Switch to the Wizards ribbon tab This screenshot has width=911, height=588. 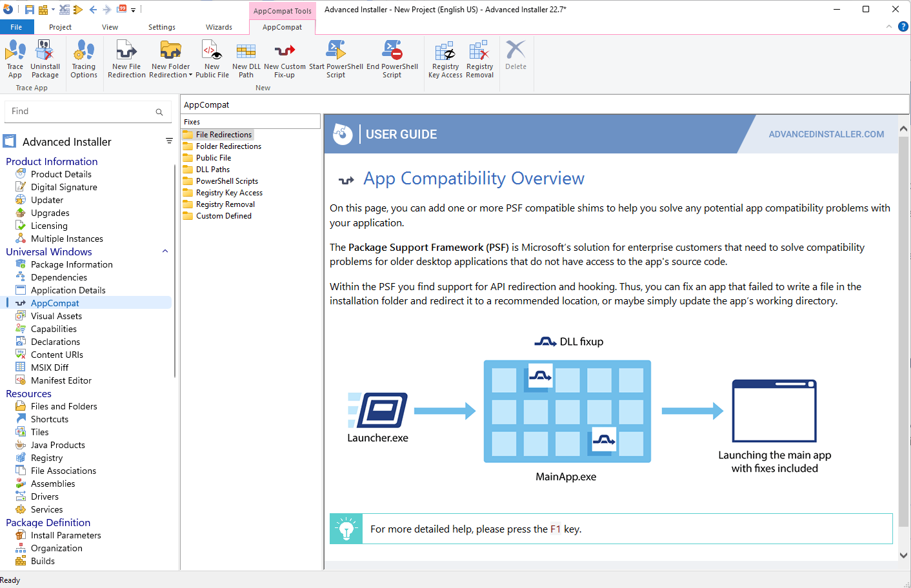pyautogui.click(x=219, y=27)
